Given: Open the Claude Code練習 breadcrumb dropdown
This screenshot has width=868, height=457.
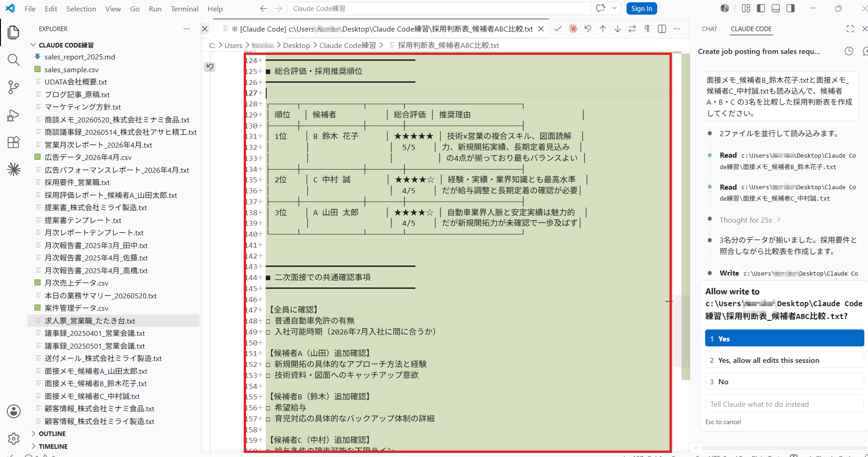Looking at the screenshot, I should [x=348, y=45].
